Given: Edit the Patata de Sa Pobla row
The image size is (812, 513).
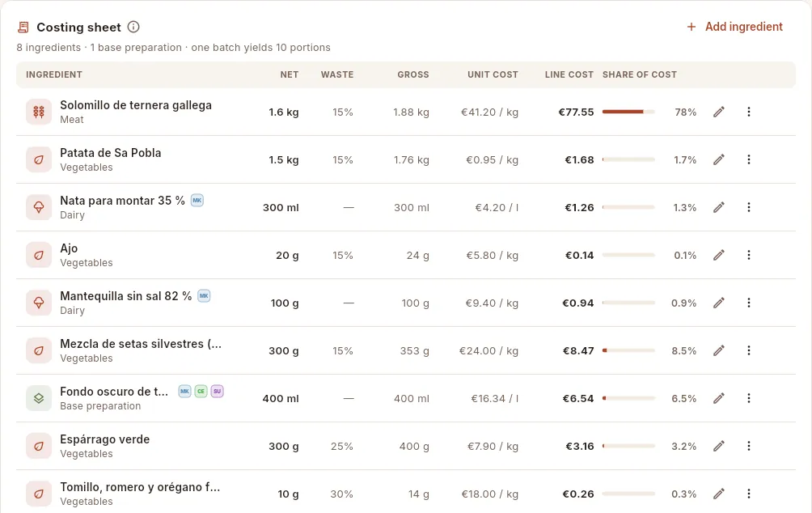Looking at the screenshot, I should (719, 159).
